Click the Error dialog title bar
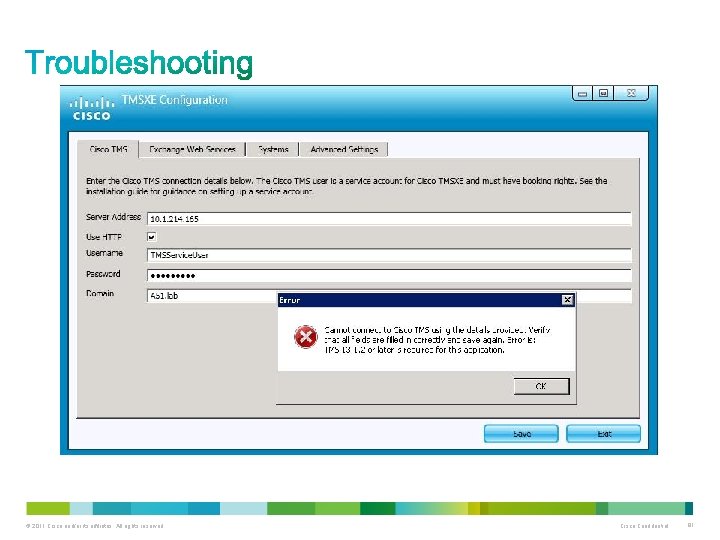 [x=426, y=300]
